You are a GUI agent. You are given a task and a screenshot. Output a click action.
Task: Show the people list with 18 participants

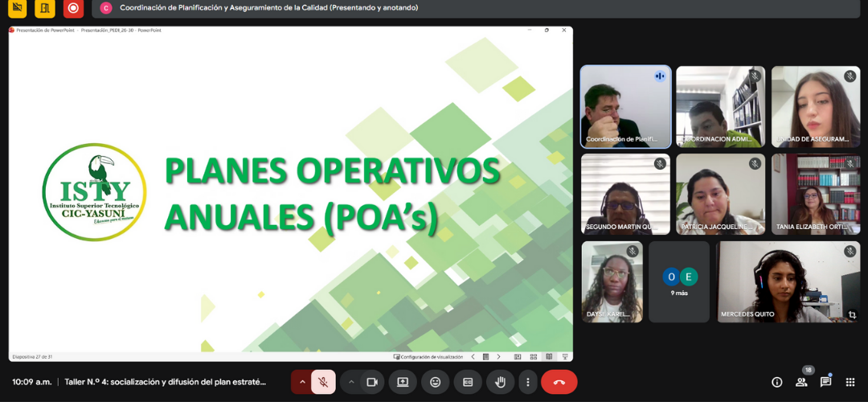click(x=801, y=383)
